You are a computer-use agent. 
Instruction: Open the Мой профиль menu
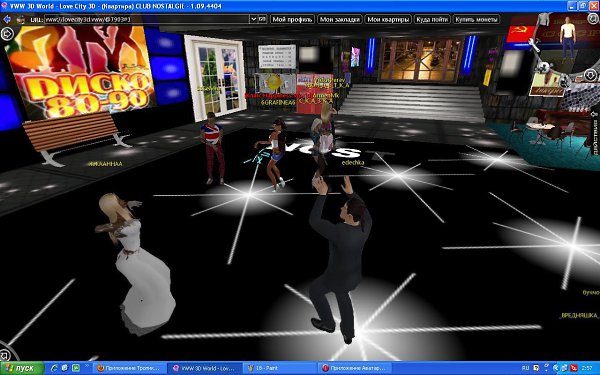[x=292, y=19]
